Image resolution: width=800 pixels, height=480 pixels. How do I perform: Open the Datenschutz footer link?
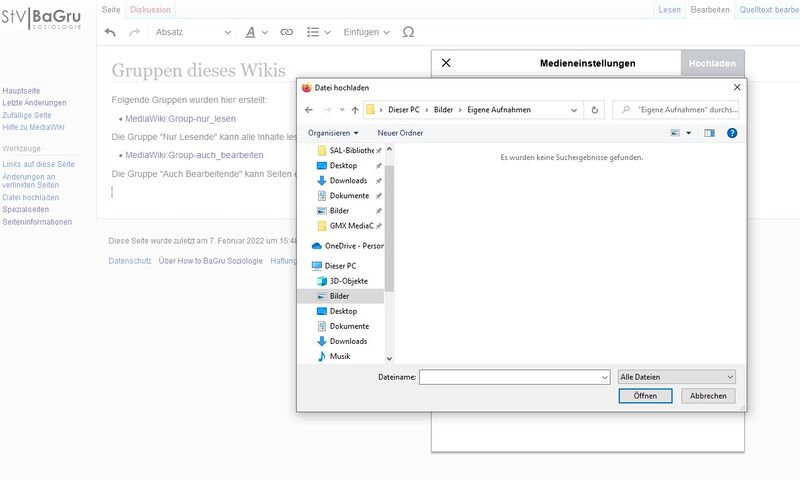pyautogui.click(x=130, y=261)
